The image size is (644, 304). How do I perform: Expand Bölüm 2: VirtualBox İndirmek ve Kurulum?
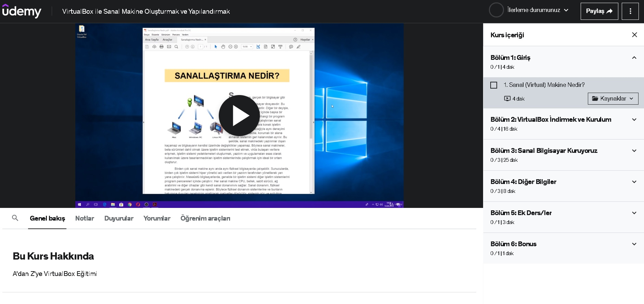click(564, 124)
